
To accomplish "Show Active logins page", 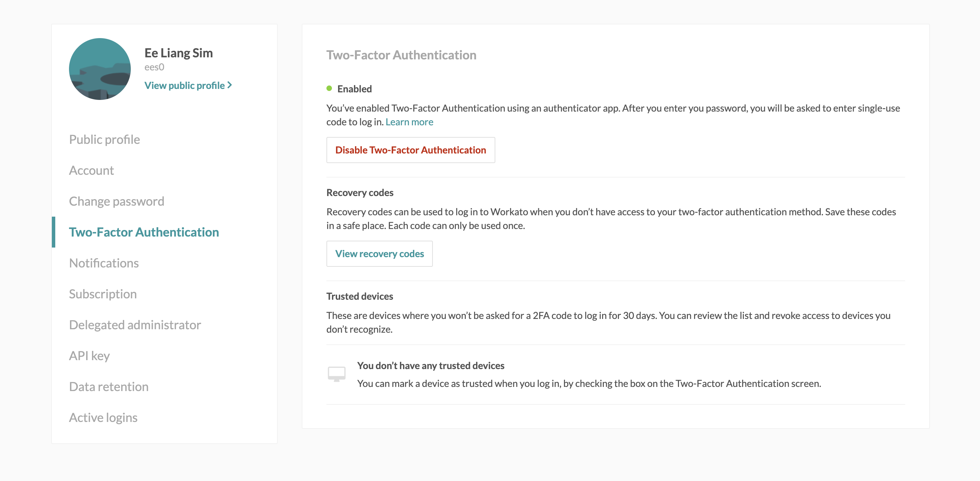I will point(103,417).
